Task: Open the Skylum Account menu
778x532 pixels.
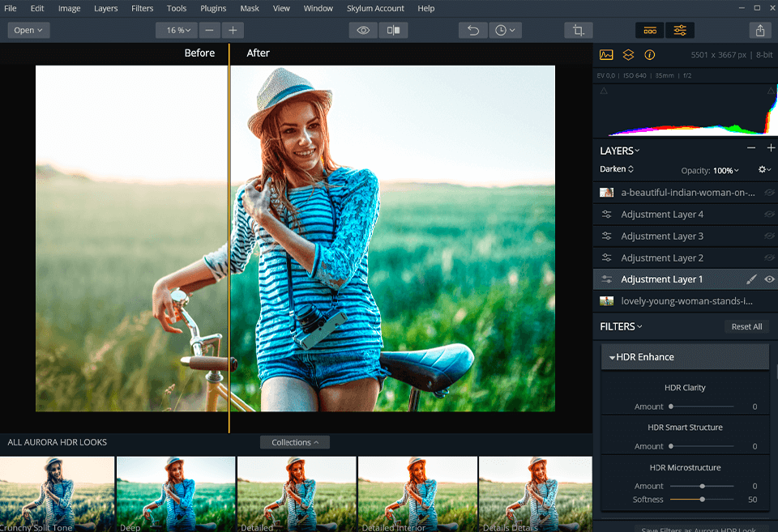Action: click(x=375, y=8)
